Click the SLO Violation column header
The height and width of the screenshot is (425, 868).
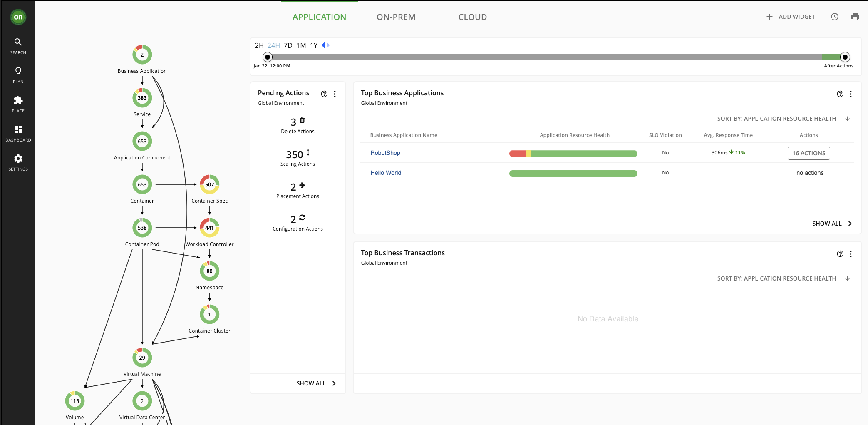click(x=665, y=135)
